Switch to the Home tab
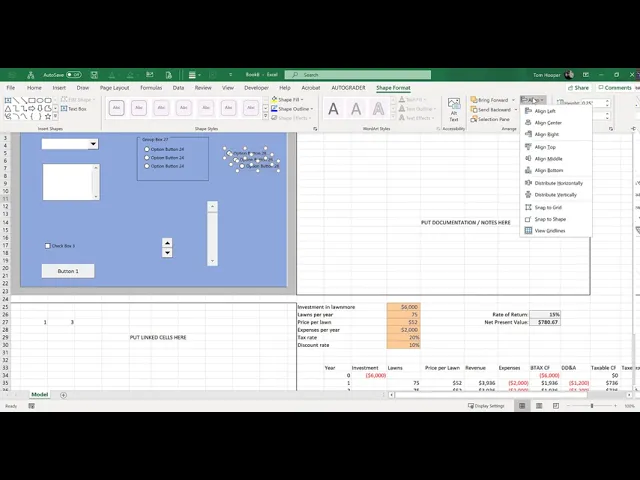Image resolution: width=640 pixels, height=480 pixels. click(34, 88)
